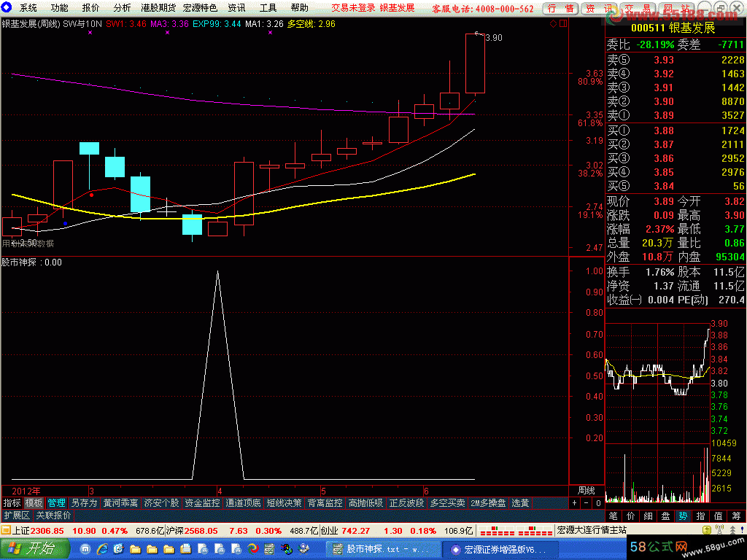Open Internet Explorer from the quick launch
The width and height of the screenshot is (747, 560).
104,549
